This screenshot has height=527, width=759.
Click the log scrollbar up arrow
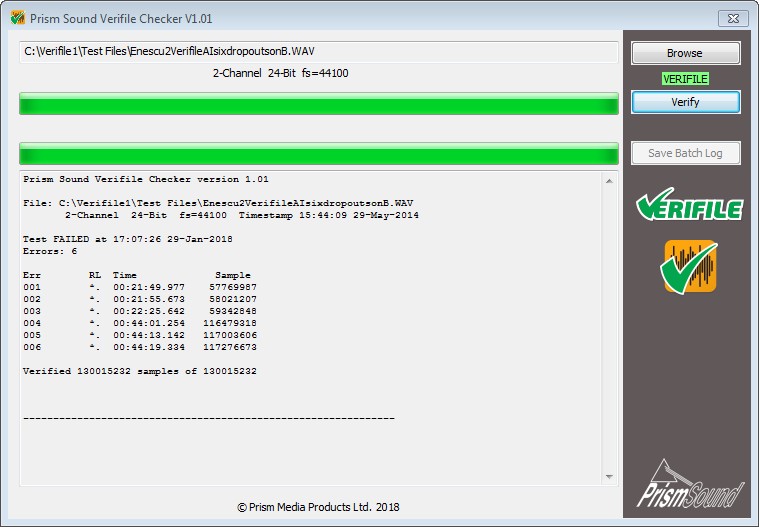(x=609, y=181)
